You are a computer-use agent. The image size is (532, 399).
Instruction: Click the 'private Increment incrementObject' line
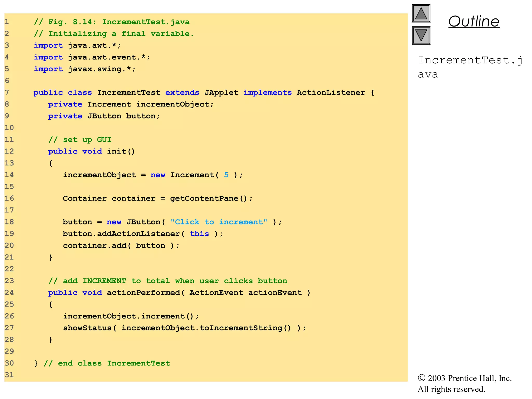click(131, 104)
